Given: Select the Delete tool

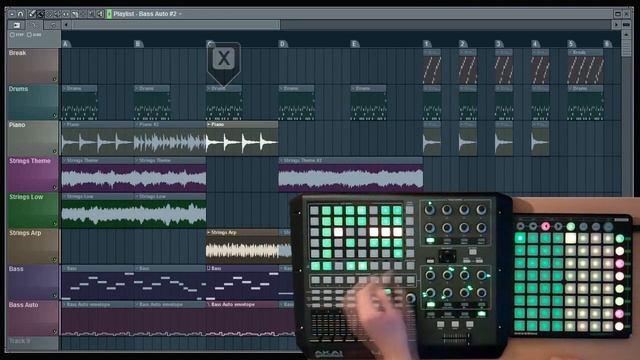Looking at the screenshot, I should [49, 14].
